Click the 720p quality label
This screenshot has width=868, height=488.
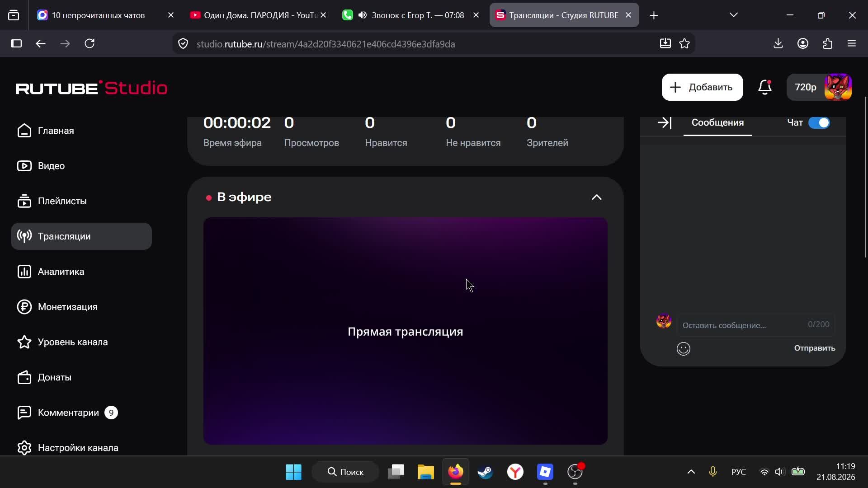pyautogui.click(x=805, y=87)
